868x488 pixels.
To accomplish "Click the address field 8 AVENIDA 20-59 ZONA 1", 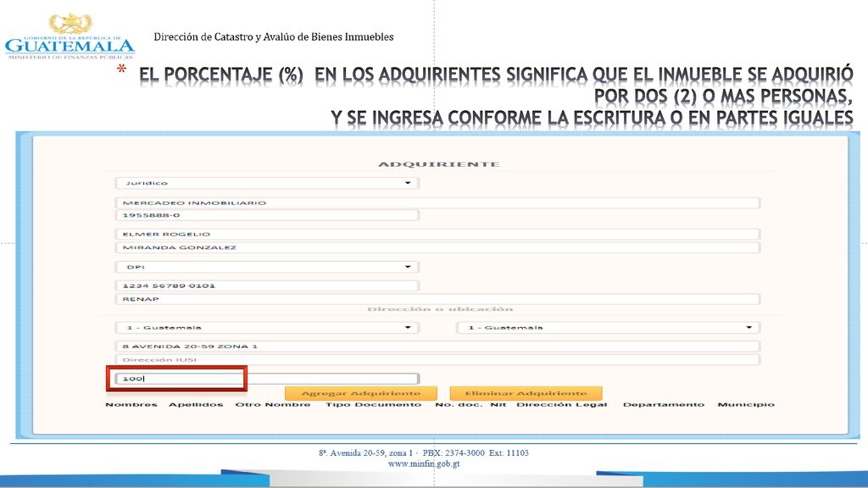I will (437, 347).
